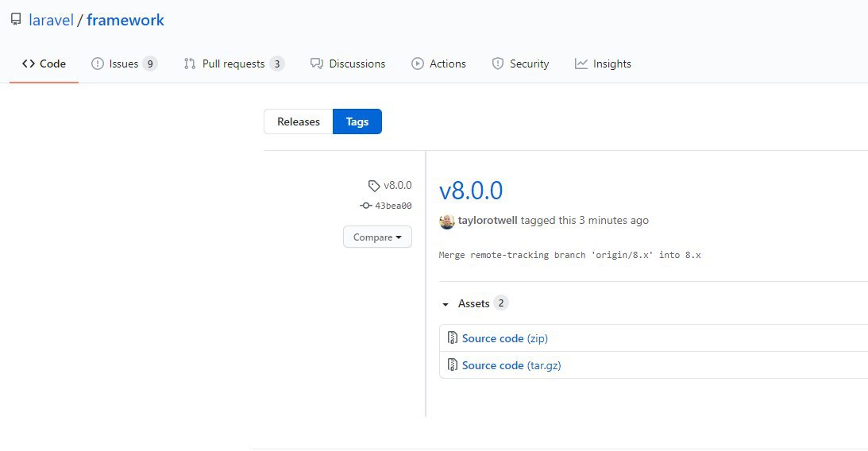Open commit 43bea00
The height and width of the screenshot is (451, 868).
point(393,206)
